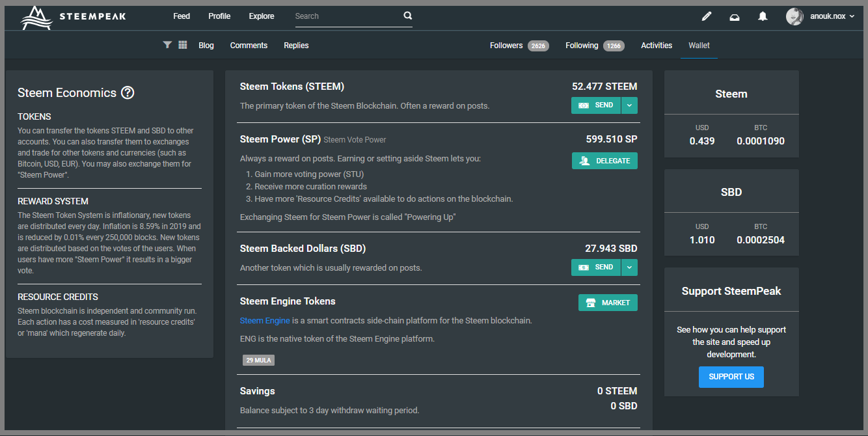This screenshot has width=868, height=436.
Task: Click the Support Us button
Action: pyautogui.click(x=731, y=377)
